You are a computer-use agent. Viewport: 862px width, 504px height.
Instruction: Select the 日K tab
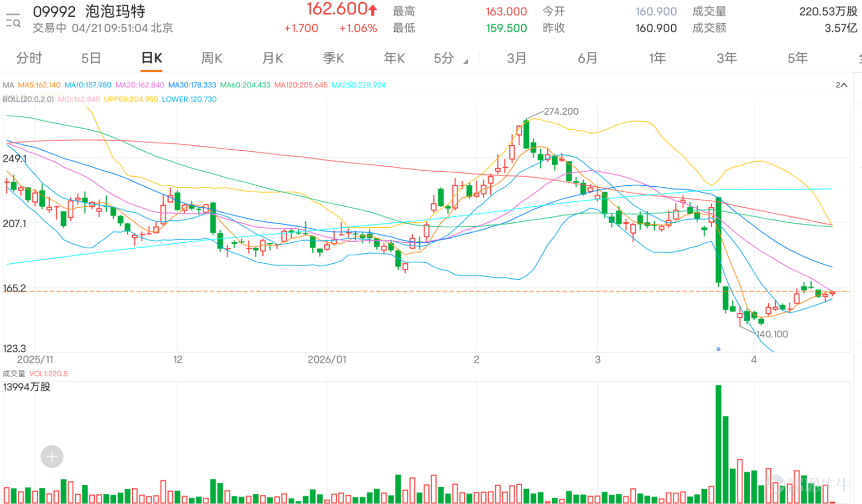pyautogui.click(x=151, y=58)
